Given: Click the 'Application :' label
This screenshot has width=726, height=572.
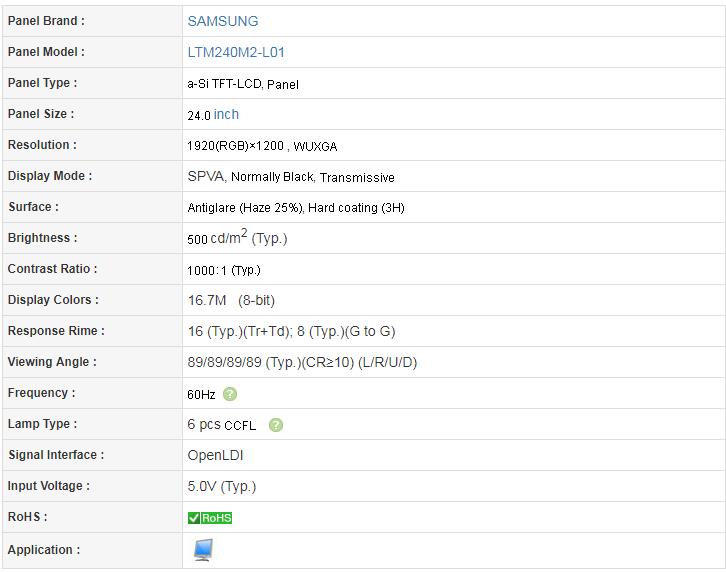Looking at the screenshot, I should point(44,550).
